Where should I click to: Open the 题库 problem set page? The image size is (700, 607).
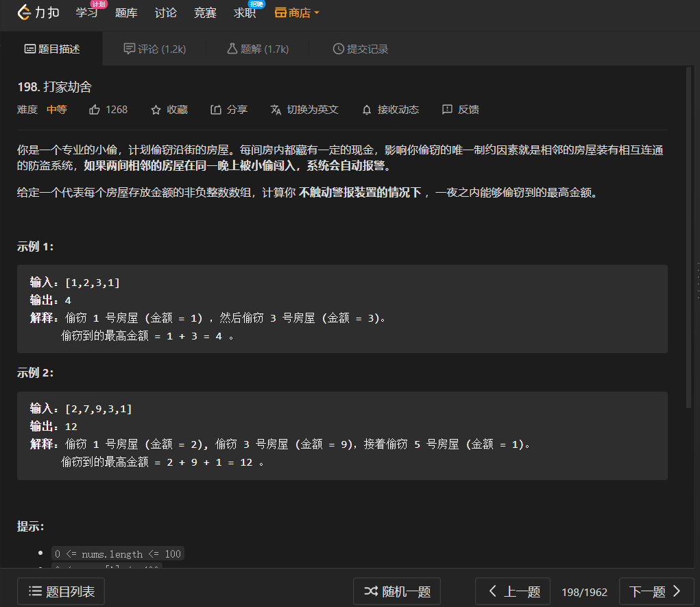point(126,13)
